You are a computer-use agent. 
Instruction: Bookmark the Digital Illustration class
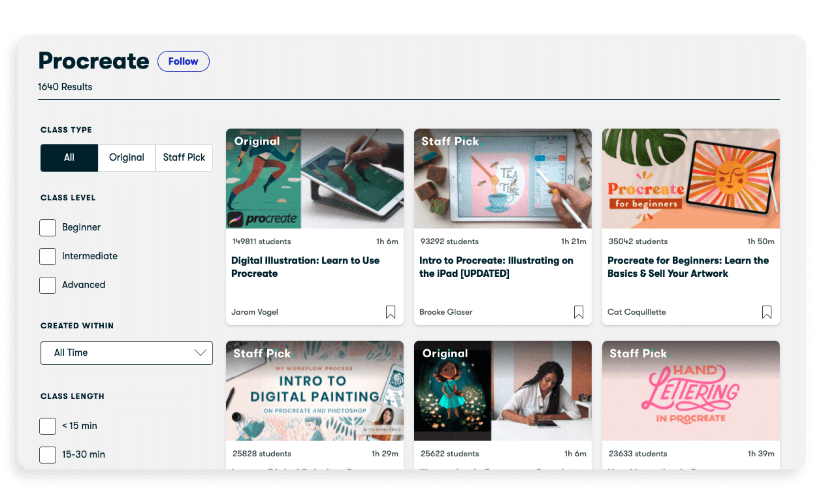click(x=390, y=312)
